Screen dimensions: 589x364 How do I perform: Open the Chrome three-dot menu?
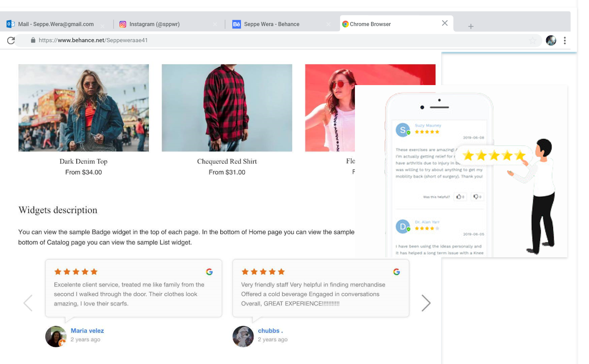coord(565,40)
